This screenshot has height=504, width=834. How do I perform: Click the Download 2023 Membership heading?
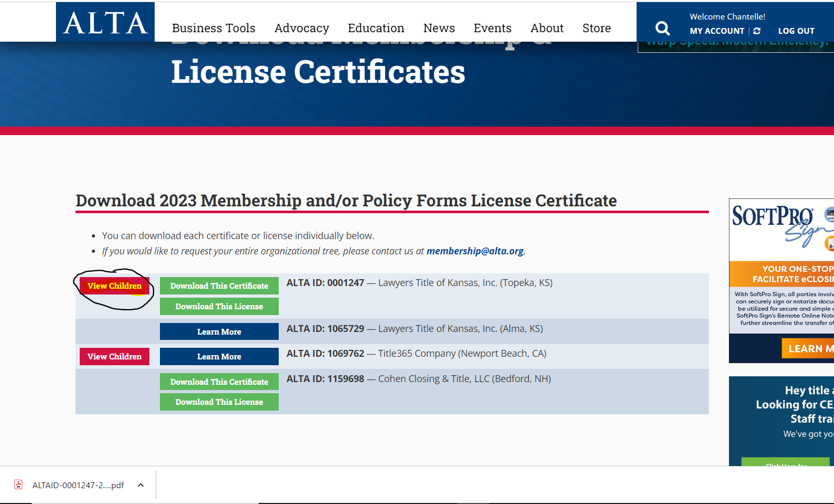click(x=346, y=201)
